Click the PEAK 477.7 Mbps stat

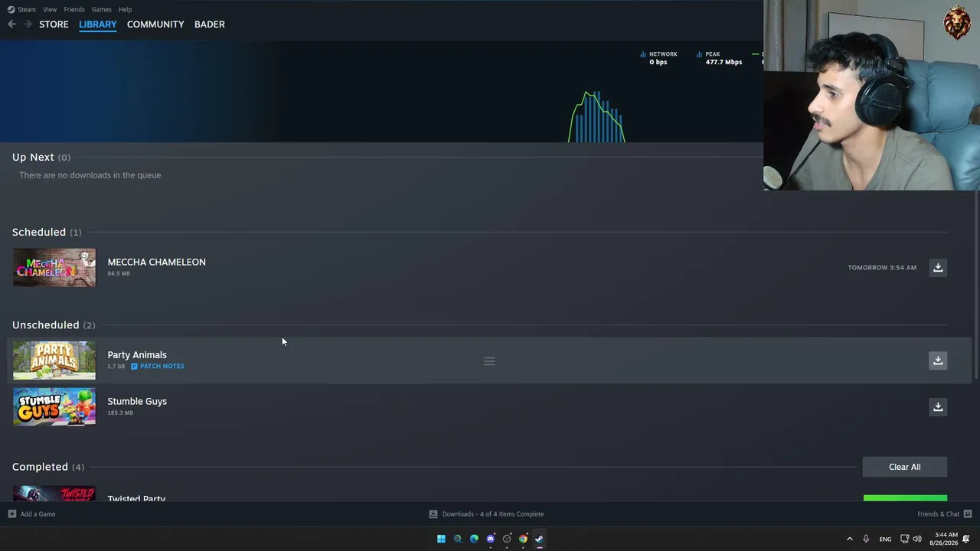(x=720, y=58)
